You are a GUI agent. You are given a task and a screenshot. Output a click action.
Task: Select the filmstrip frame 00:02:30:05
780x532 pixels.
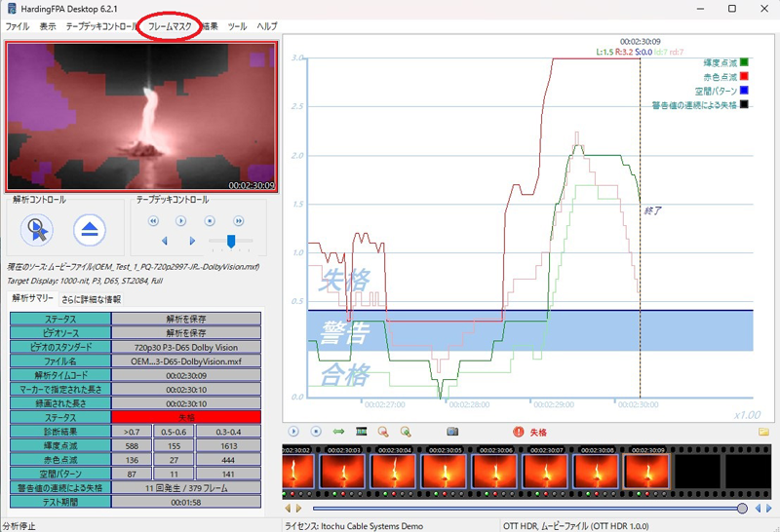coord(445,471)
